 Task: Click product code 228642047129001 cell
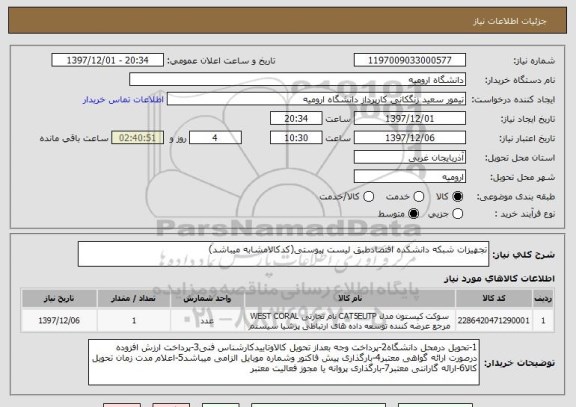click(x=494, y=321)
